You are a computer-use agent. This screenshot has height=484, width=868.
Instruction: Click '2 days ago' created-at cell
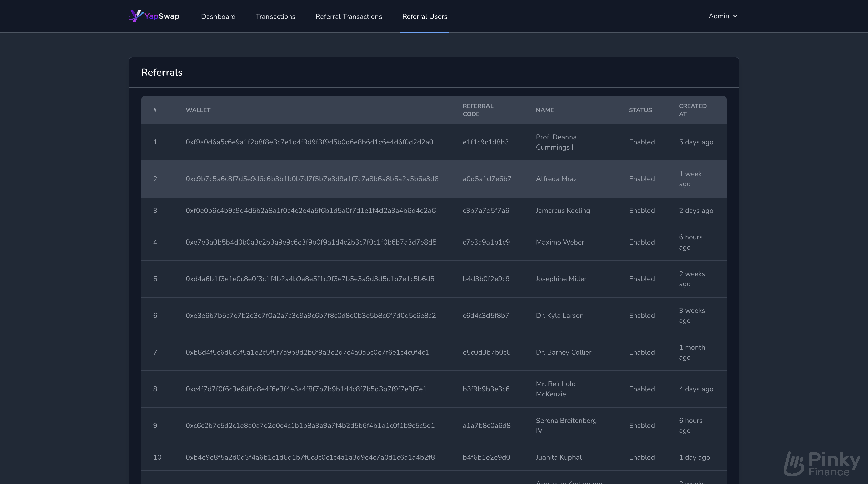coord(696,210)
